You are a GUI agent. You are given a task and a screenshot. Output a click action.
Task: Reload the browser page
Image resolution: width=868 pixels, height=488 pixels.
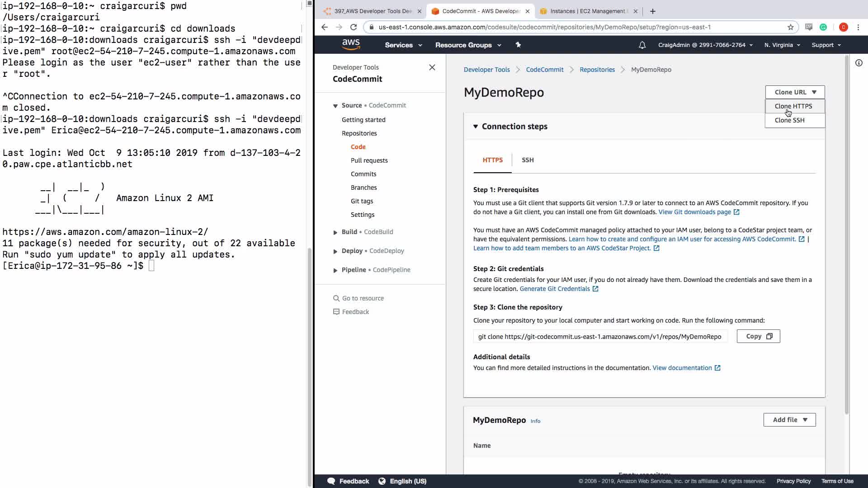[x=354, y=27]
